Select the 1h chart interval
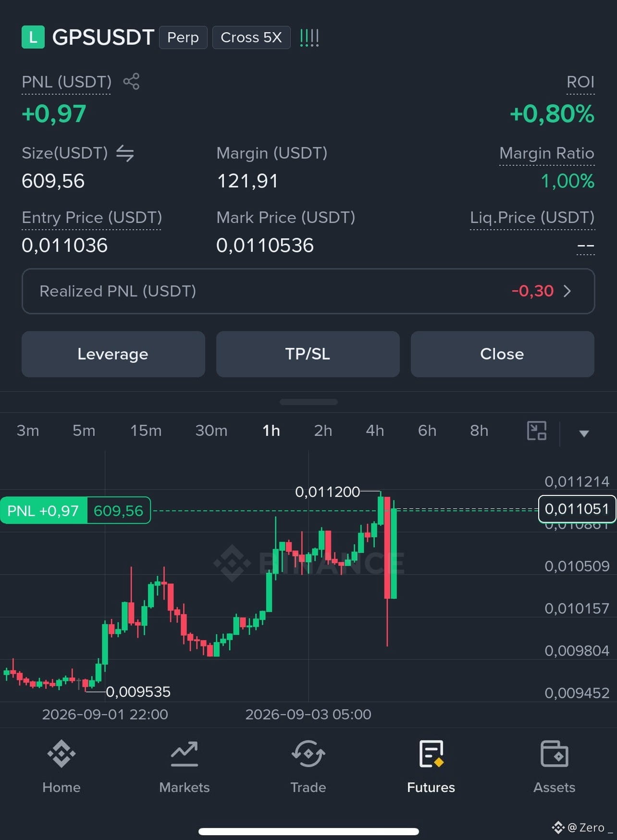The width and height of the screenshot is (617, 840). (271, 431)
